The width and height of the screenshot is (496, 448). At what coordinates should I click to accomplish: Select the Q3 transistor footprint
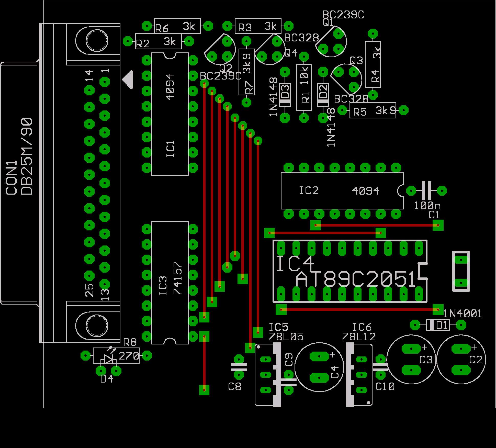pyautogui.click(x=347, y=79)
